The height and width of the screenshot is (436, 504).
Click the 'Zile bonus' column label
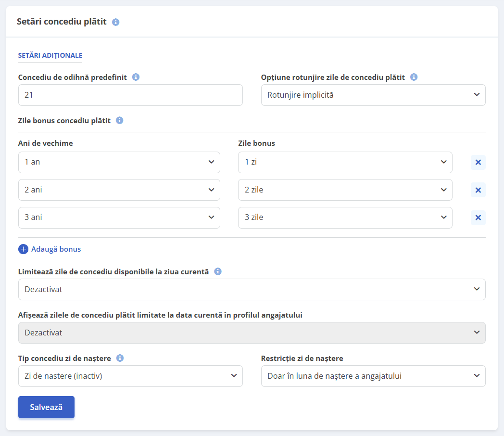(x=256, y=143)
